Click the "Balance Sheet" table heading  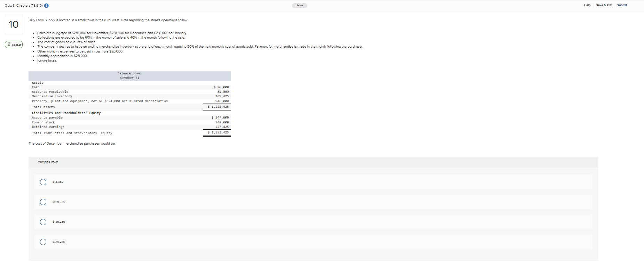point(129,73)
